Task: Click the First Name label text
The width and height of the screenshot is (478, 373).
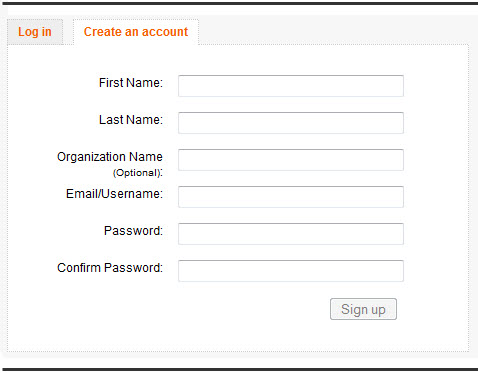Action: pyautogui.click(x=131, y=83)
